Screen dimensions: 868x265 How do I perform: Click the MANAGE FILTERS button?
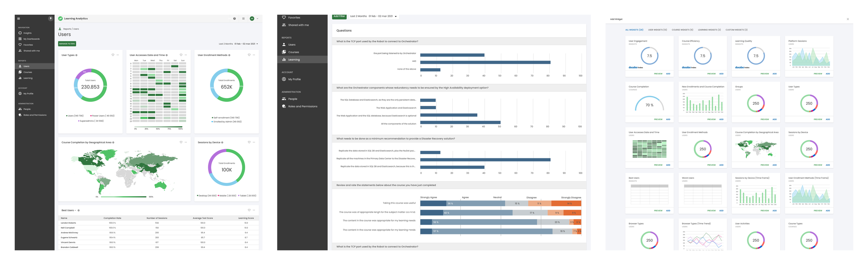click(x=67, y=44)
